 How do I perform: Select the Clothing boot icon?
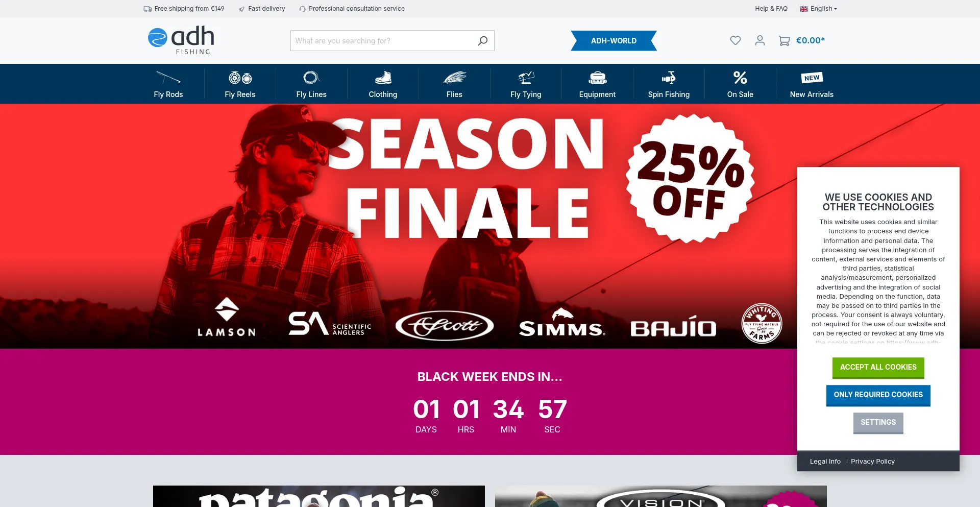coord(383,78)
